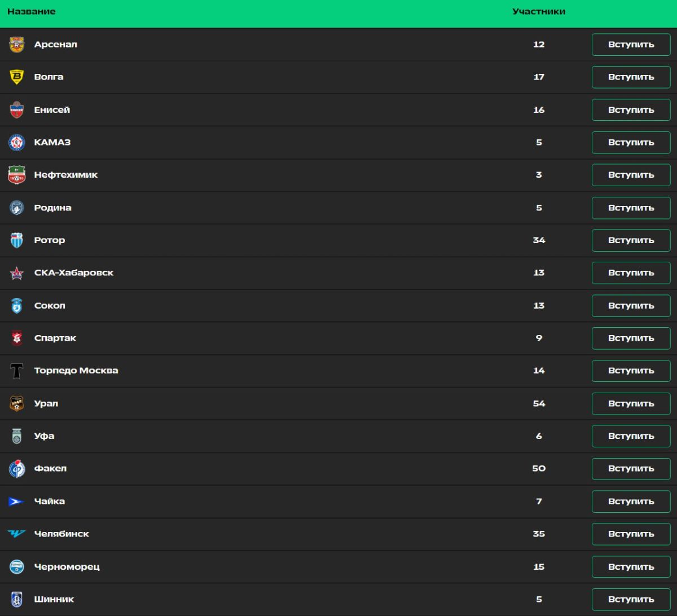This screenshot has height=616, width=677.
Task: Join Черноморец using the Вступить button
Action: pos(631,566)
